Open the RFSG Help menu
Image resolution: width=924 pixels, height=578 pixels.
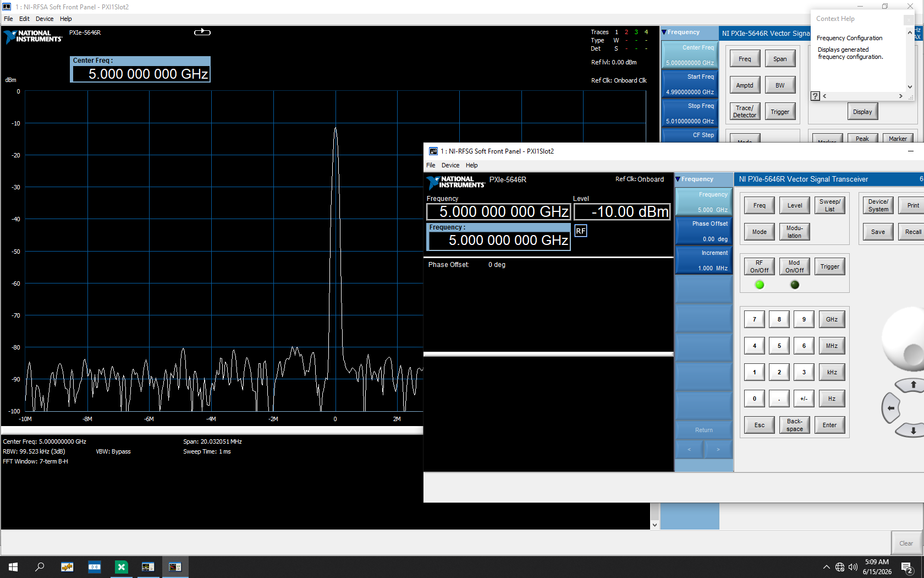(x=472, y=165)
